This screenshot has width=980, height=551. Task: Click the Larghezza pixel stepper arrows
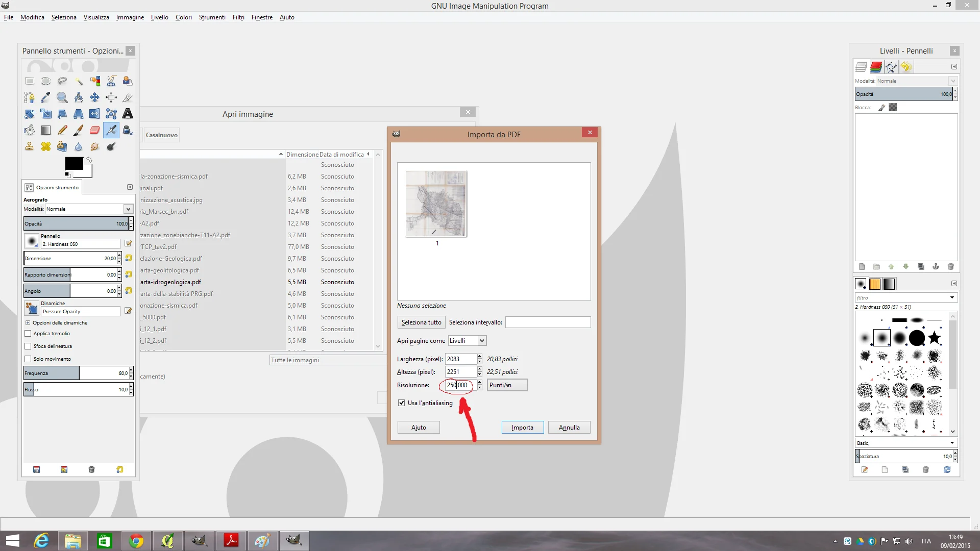[479, 359]
